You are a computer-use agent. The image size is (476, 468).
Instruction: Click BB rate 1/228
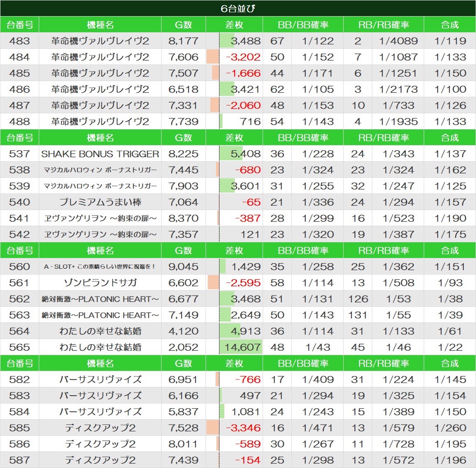coord(317,154)
